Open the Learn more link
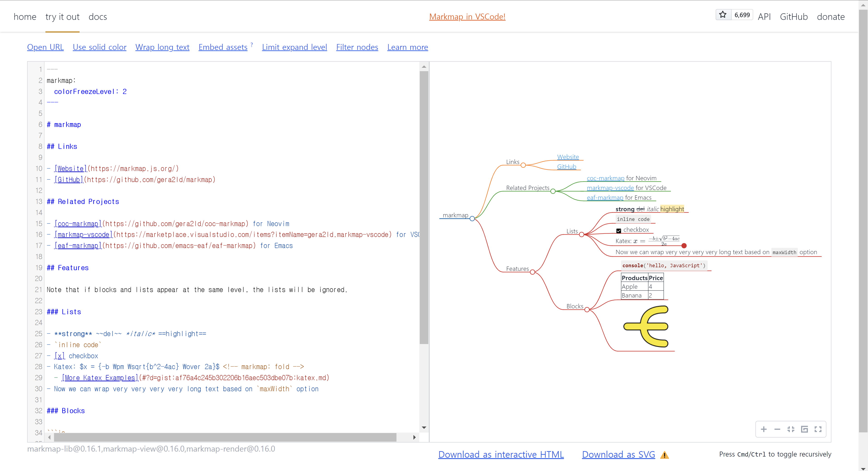Viewport: 868px width, 471px height. 408,47
